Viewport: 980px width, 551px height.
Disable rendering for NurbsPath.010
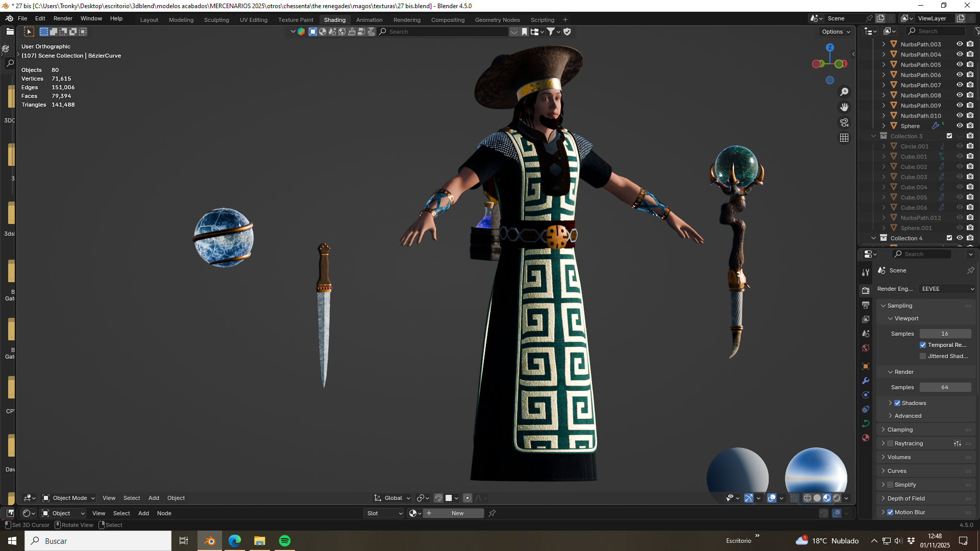970,116
